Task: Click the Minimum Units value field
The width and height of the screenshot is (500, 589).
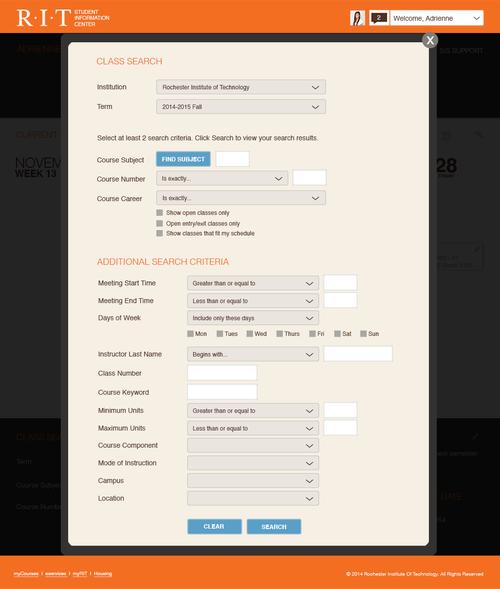Action: (340, 410)
